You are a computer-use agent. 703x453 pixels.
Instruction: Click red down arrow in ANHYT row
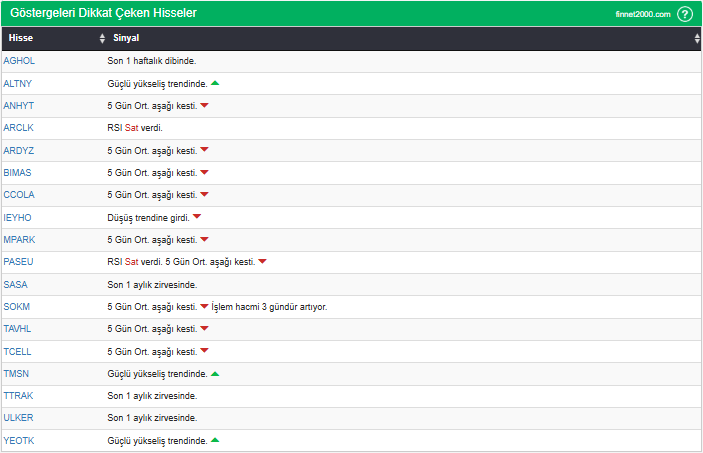204,105
